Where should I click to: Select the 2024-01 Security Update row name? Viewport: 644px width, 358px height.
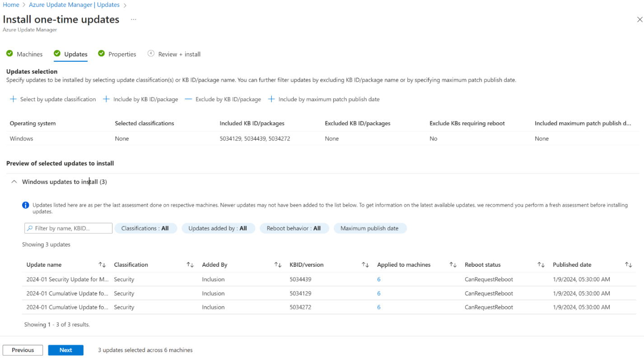point(68,279)
